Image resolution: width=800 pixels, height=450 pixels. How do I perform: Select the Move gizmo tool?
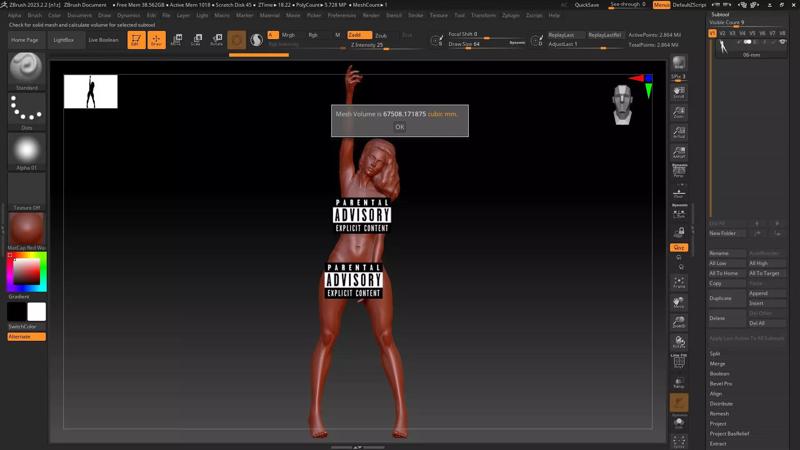(177, 40)
